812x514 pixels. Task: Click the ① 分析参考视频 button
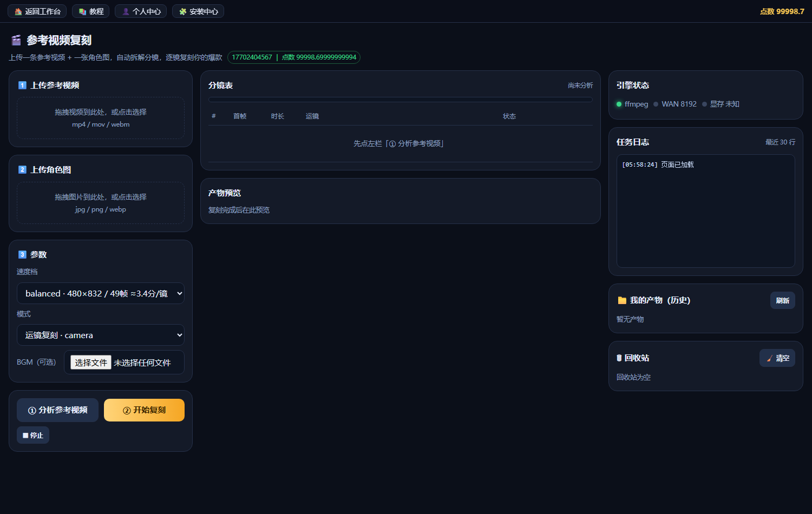pyautogui.click(x=57, y=410)
